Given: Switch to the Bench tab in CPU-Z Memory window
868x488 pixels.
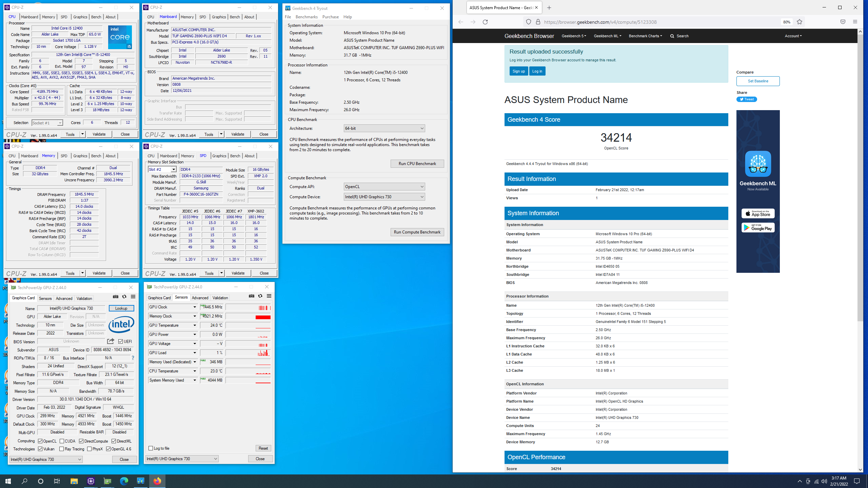Looking at the screenshot, I should pyautogui.click(x=96, y=156).
